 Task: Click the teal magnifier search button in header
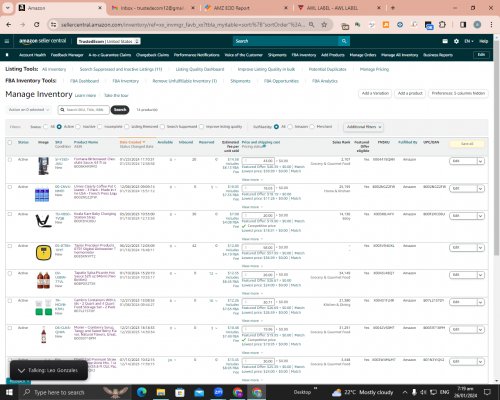click(344, 41)
